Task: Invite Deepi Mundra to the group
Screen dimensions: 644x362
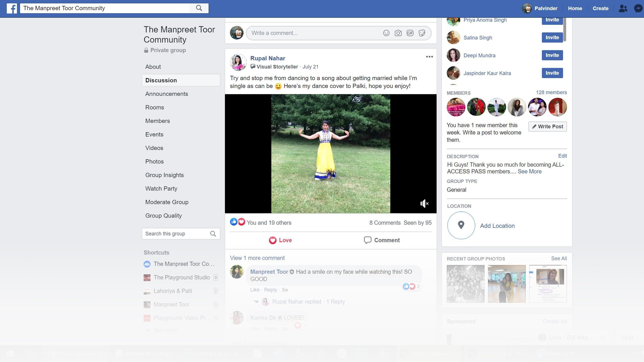Action: [x=552, y=55]
